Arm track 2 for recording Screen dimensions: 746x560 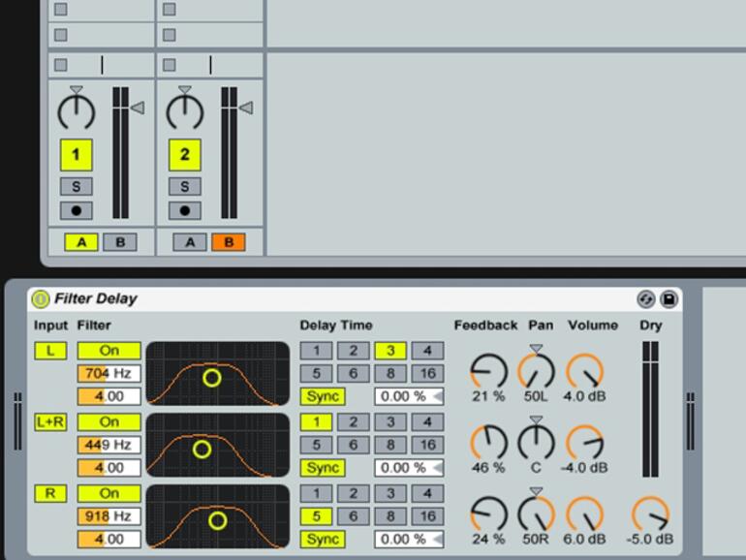pos(185,210)
